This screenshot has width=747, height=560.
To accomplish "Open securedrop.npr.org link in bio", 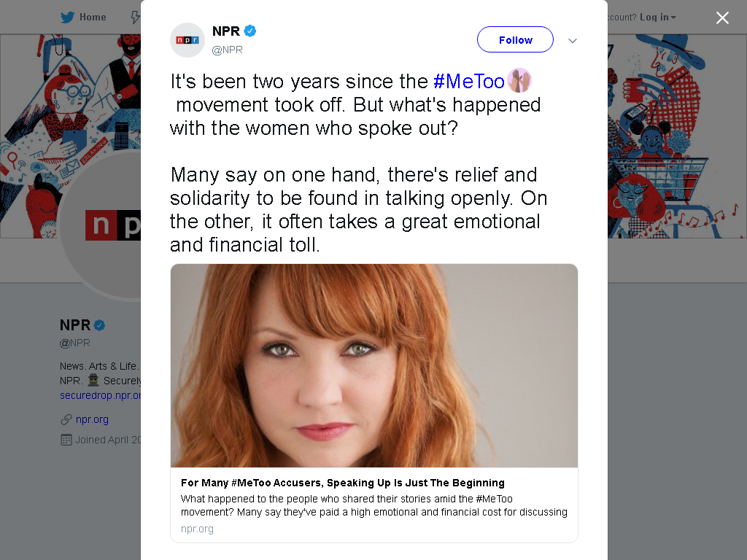I will click(100, 395).
